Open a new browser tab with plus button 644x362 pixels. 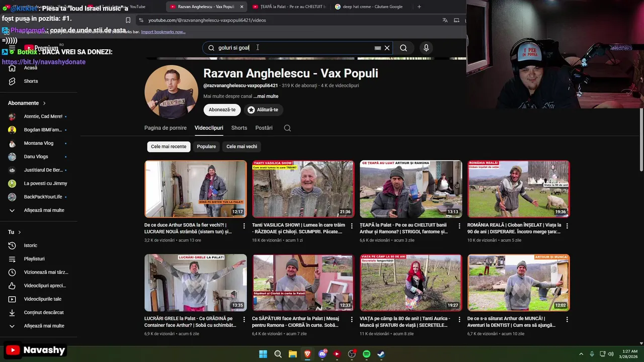419,7
